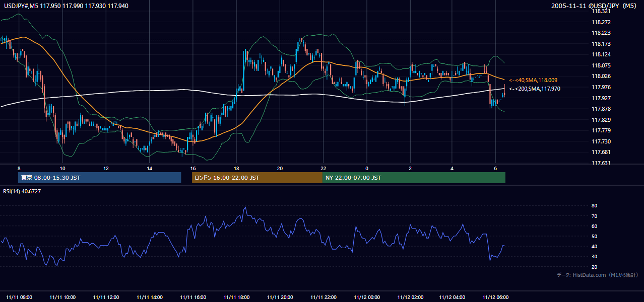Screen dimensions: 644x302
Task: Click the 11/12 00:00 bottom time label
Action: tap(367, 297)
